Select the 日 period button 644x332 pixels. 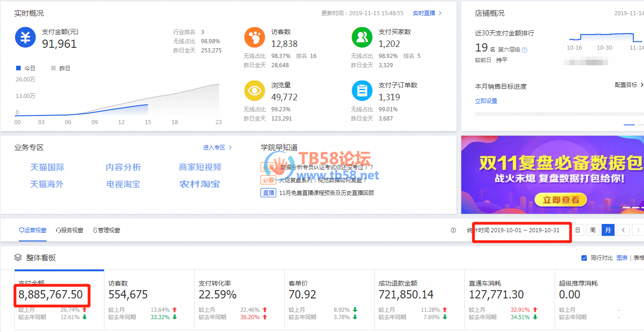(x=578, y=230)
